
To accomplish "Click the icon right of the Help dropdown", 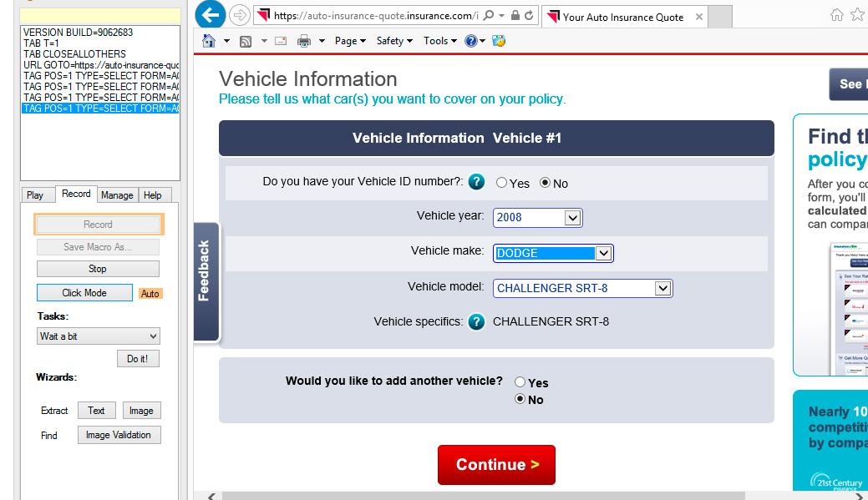I will pyautogui.click(x=499, y=41).
